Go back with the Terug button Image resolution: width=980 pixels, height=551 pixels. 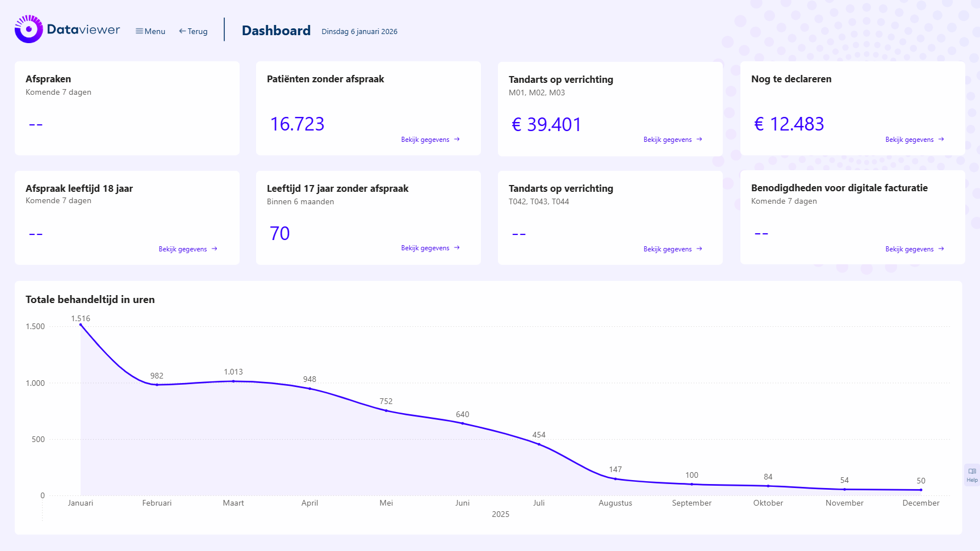[193, 31]
